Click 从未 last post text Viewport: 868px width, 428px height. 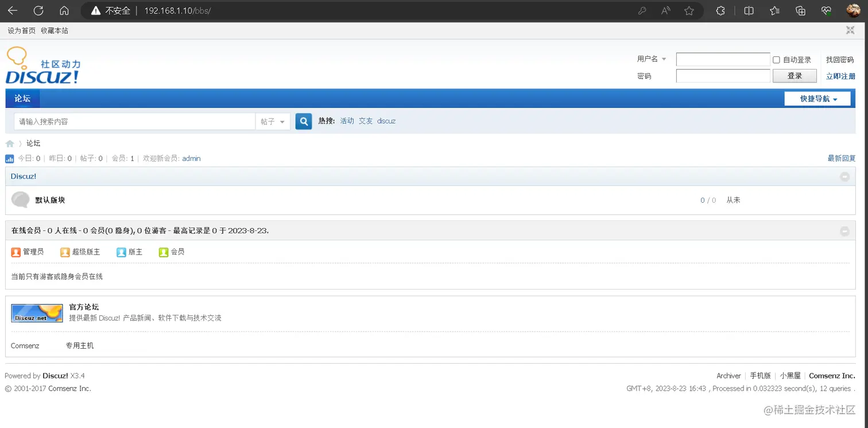(x=733, y=200)
